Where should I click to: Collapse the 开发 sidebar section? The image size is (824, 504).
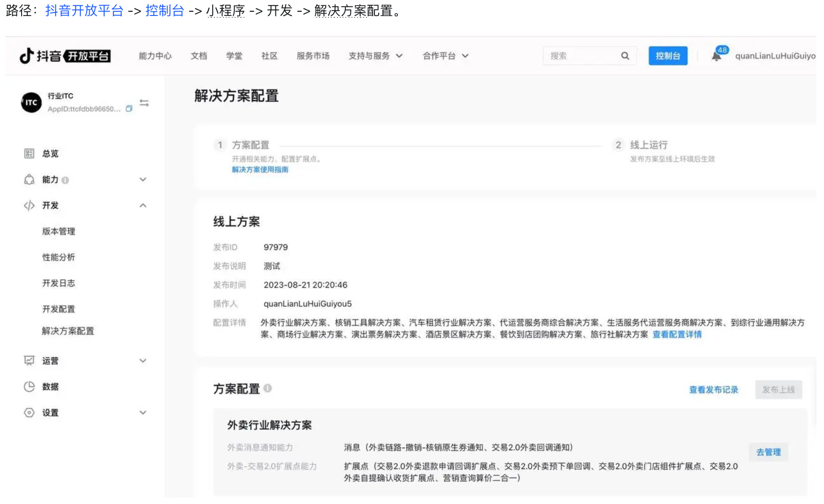[143, 206]
